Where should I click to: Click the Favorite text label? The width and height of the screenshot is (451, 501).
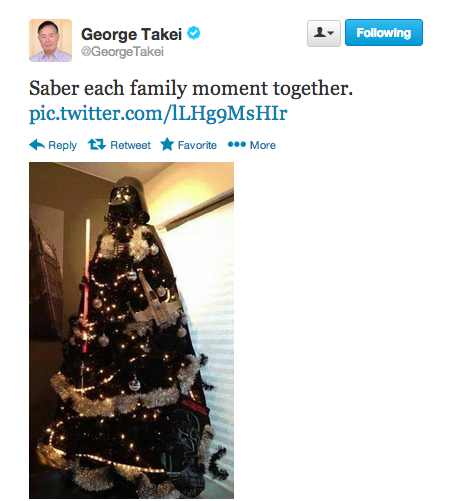click(197, 145)
